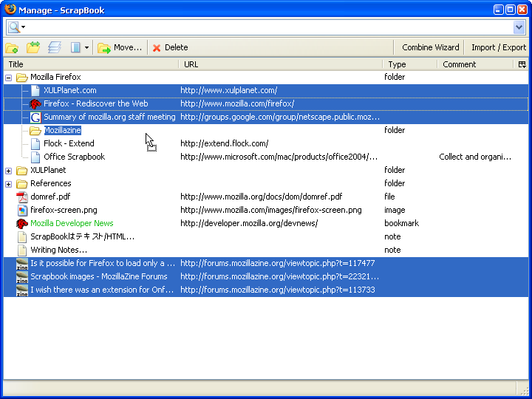Click the search magnifier icon
This screenshot has height=399, width=532.
tap(14, 27)
